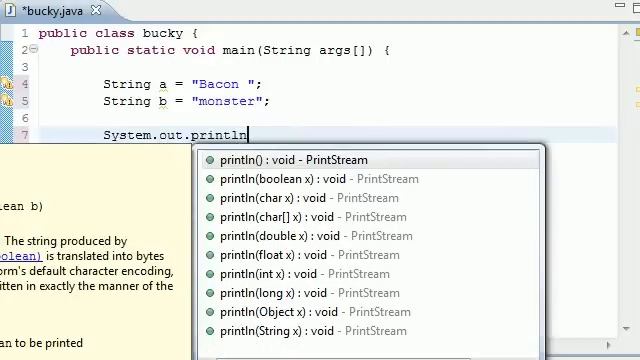Click the warning icon on line 5
The width and height of the screenshot is (640, 360).
point(7,101)
